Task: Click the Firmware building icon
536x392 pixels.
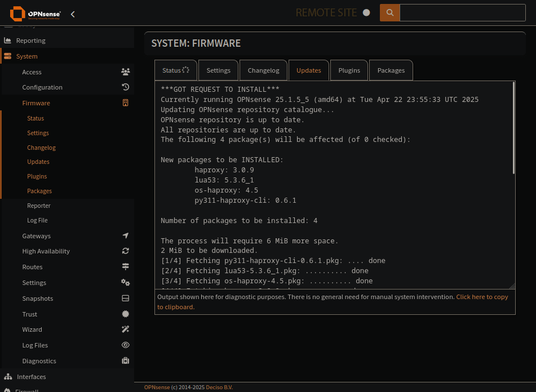Action: (x=126, y=103)
